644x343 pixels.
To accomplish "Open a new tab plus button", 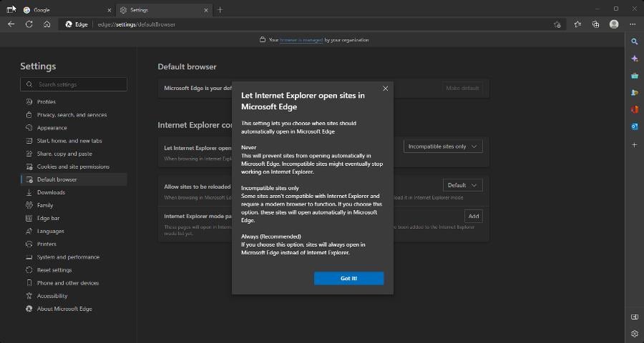I will click(220, 10).
